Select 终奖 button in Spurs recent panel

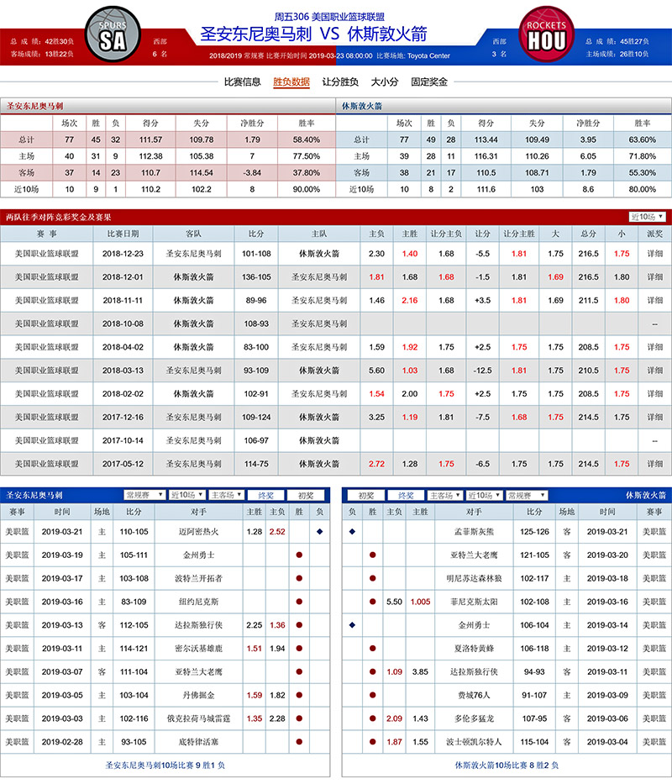tap(265, 496)
